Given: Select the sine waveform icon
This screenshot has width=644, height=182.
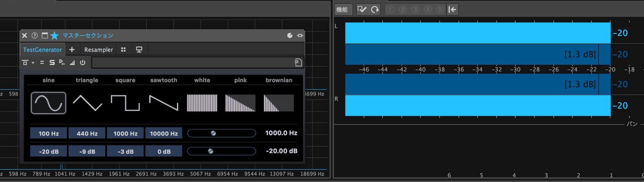Looking at the screenshot, I should pyautogui.click(x=48, y=103).
